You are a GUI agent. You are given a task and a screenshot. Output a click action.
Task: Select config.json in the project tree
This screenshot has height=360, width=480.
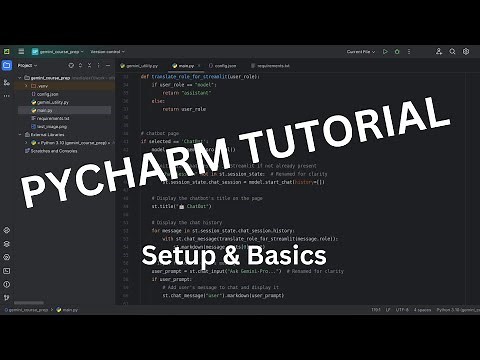45,94
